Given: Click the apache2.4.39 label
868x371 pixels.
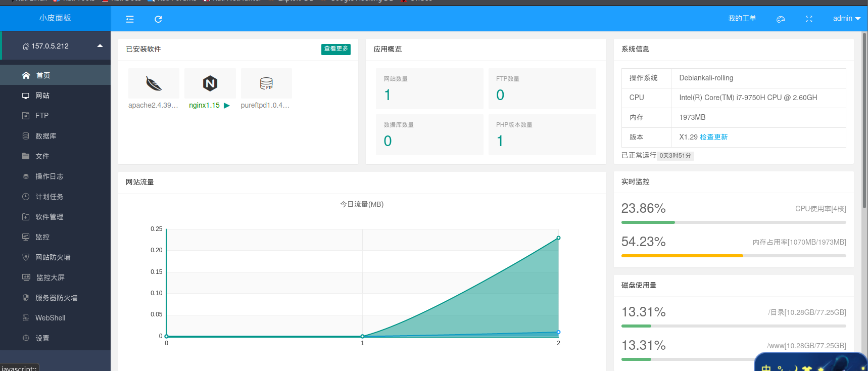Looking at the screenshot, I should [x=153, y=105].
